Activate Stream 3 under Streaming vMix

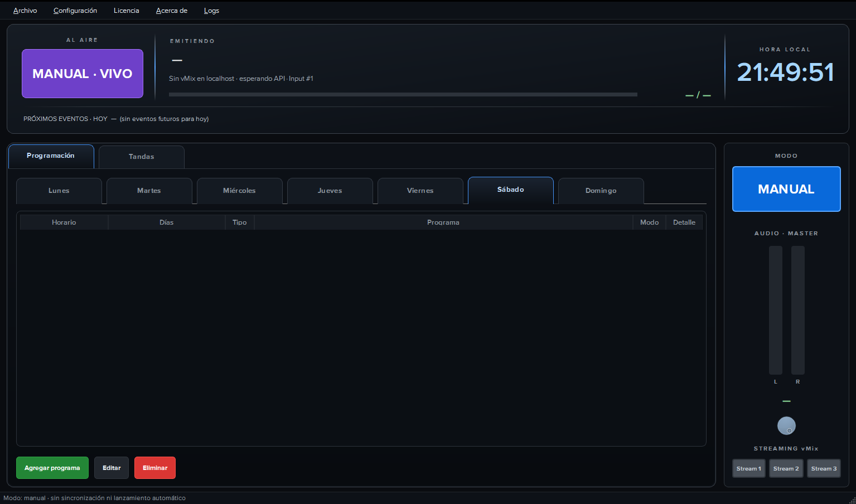[824, 468]
